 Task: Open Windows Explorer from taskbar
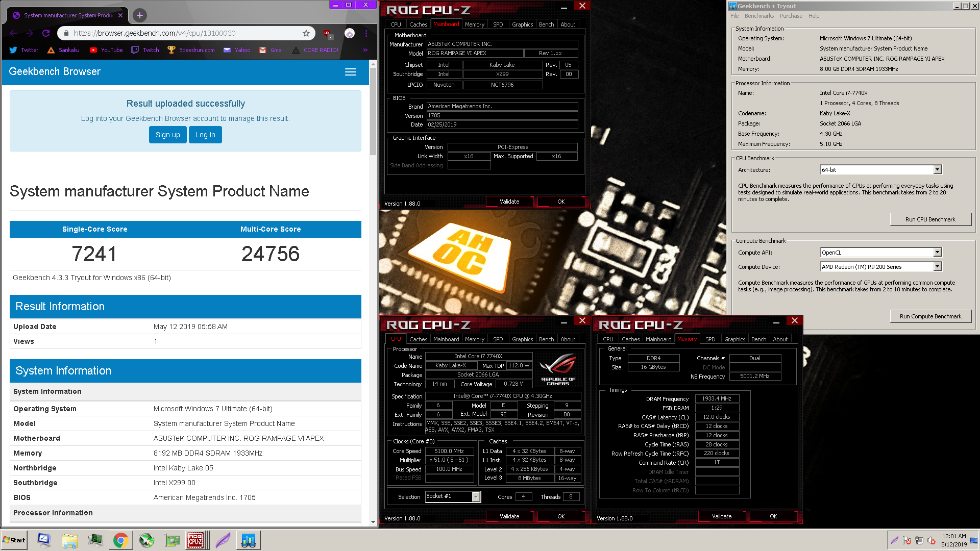coord(70,540)
